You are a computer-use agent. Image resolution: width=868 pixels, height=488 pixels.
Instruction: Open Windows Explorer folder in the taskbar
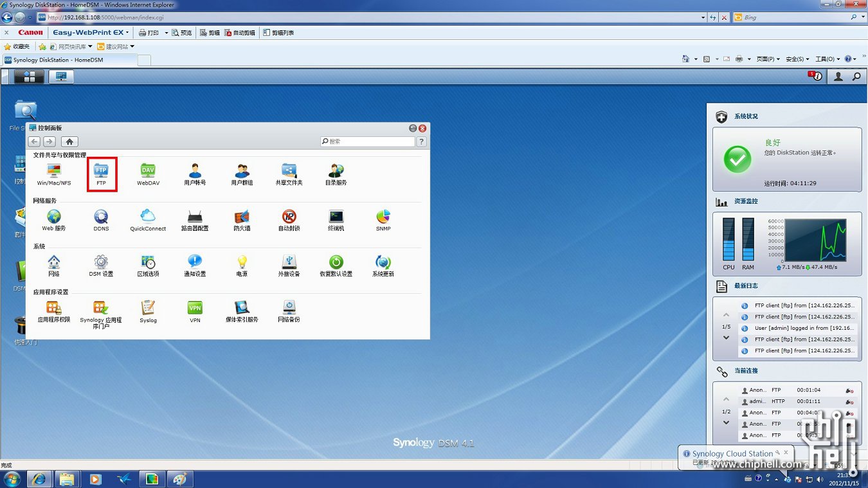point(67,479)
